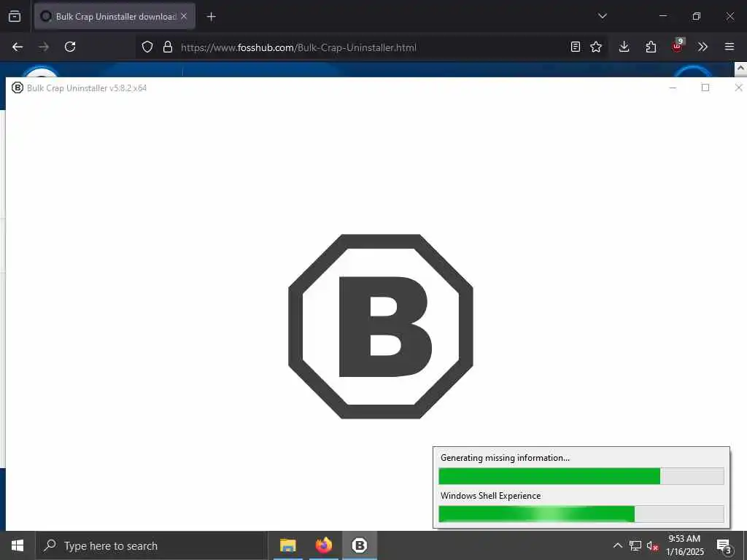Open File Explorer from the taskbar
747x560 pixels.
[x=287, y=545]
